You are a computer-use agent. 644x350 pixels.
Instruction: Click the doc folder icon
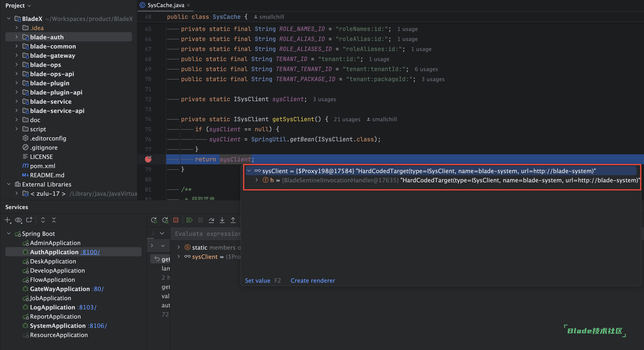25,120
